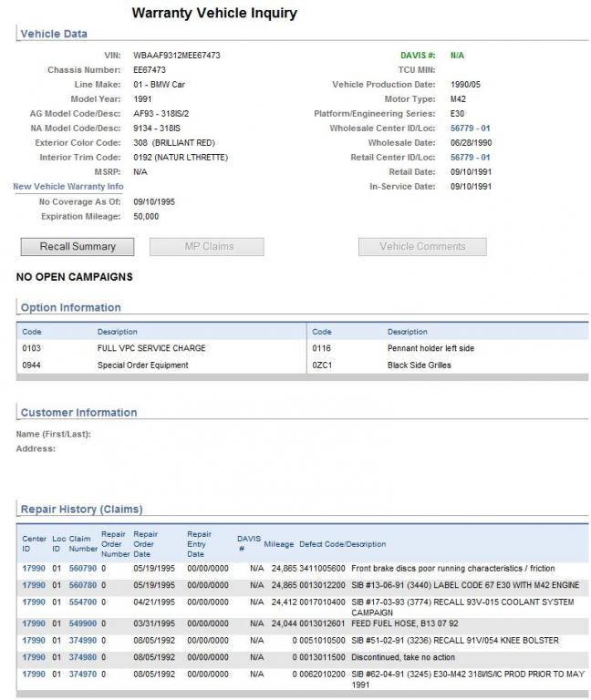Viewport: 591px width, 700px height.
Task: Open claim number 560790
Action: [x=82, y=567]
